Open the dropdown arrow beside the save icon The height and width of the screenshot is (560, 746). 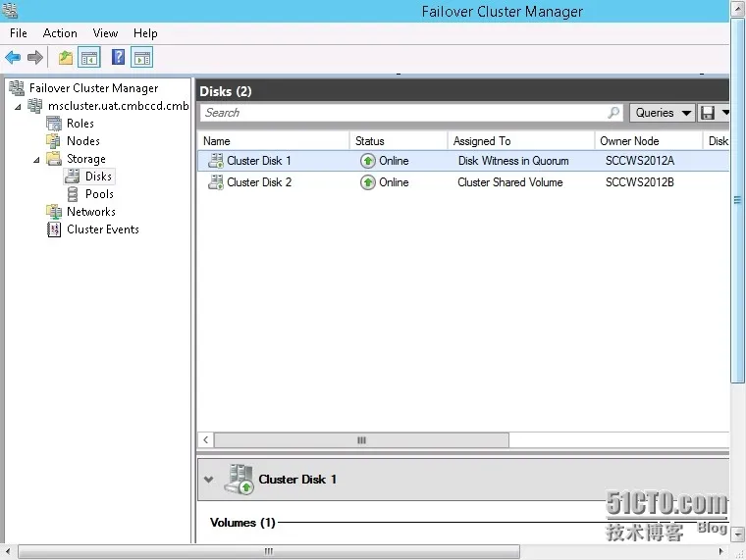coord(725,113)
